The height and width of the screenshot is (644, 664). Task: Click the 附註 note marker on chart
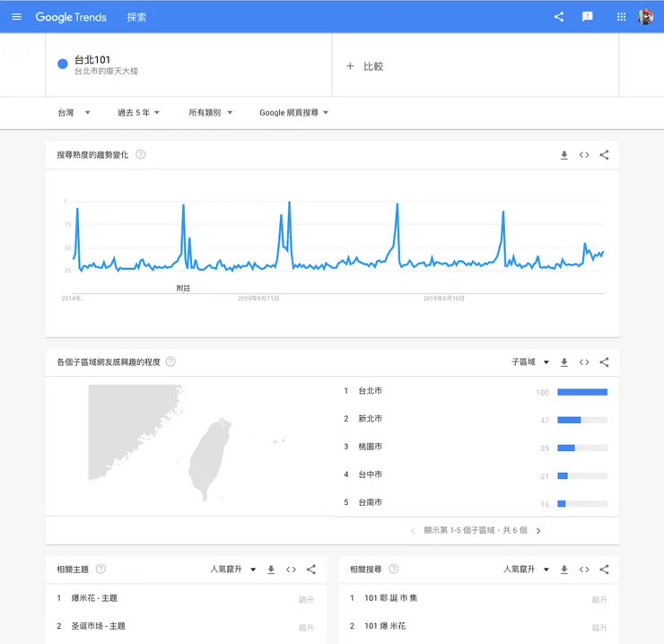tap(183, 288)
